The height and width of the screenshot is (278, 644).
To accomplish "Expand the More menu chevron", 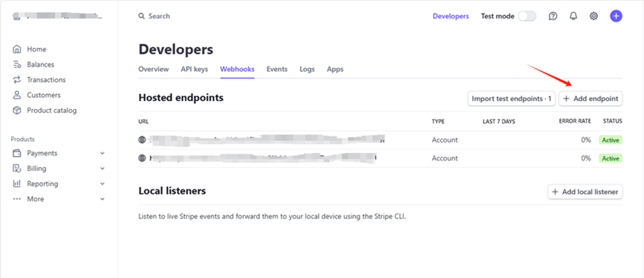I will click(x=102, y=199).
